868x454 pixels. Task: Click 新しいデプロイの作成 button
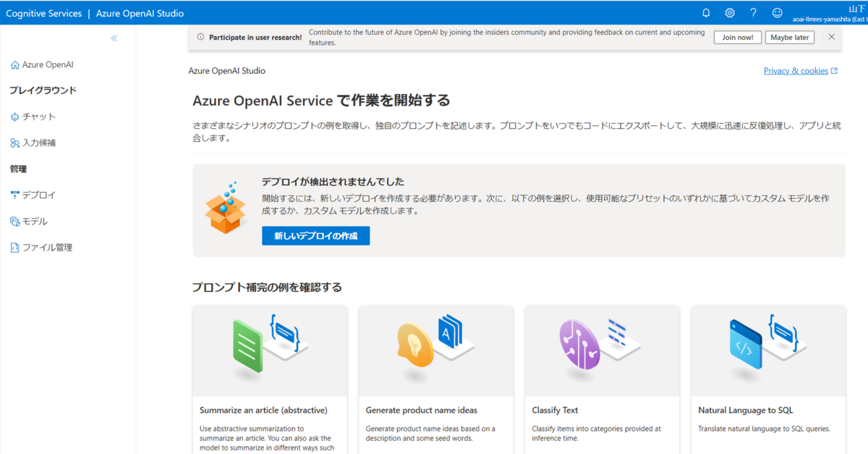pyautogui.click(x=315, y=236)
